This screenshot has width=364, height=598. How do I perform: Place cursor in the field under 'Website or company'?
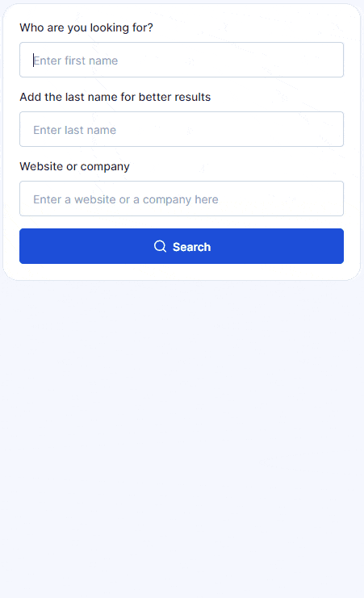coord(182,199)
